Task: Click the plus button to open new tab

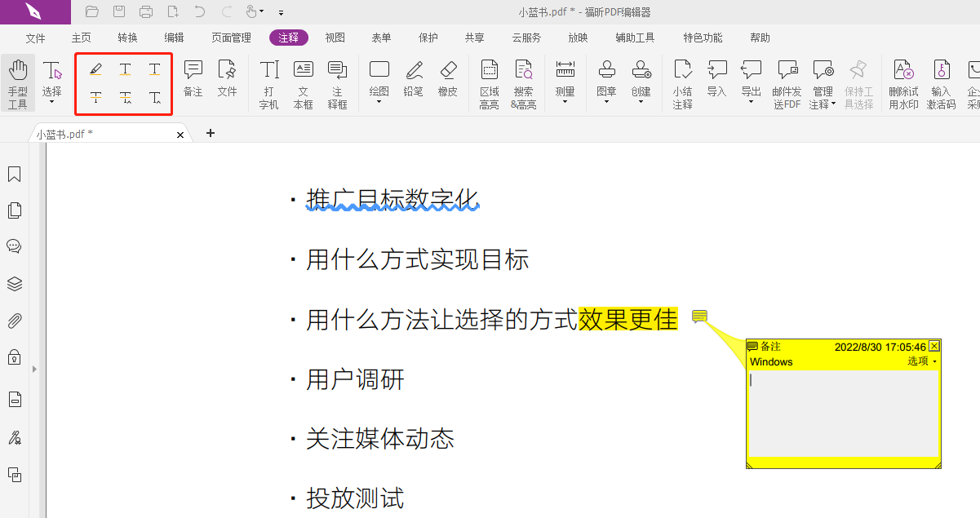Action: [x=210, y=132]
